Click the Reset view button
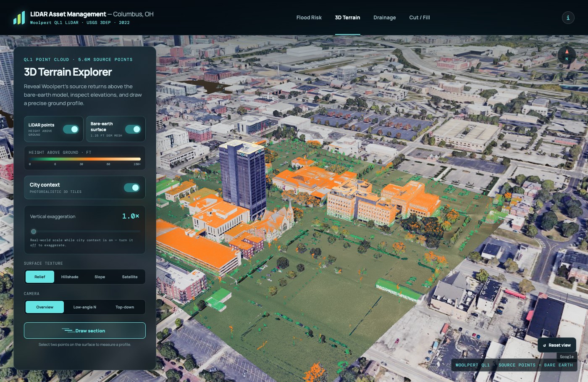The height and width of the screenshot is (382, 588). click(x=557, y=345)
